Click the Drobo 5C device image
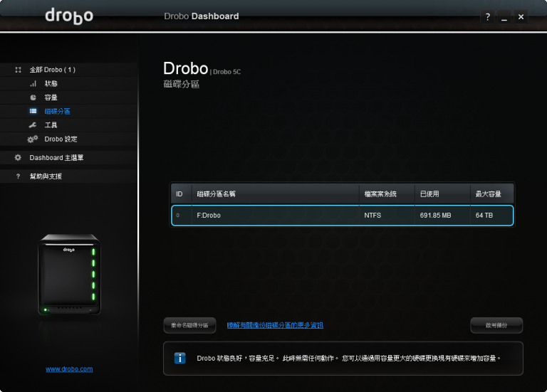The image size is (547, 392). (69, 275)
